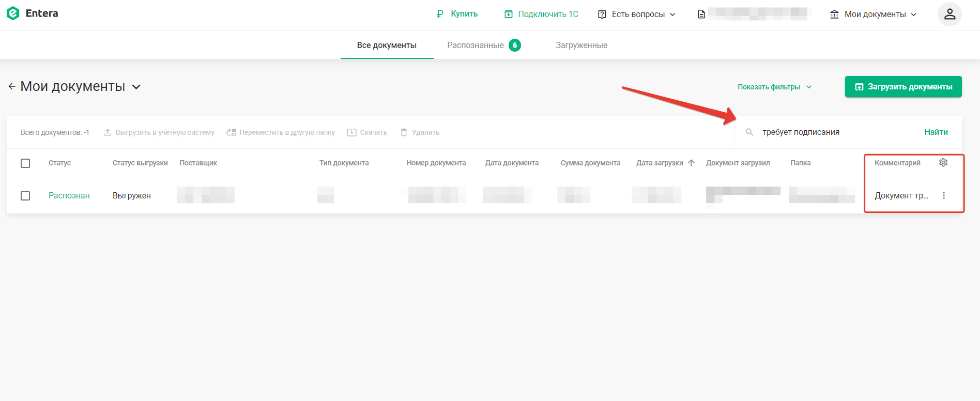Sort by Сумма документа column header
This screenshot has height=401, width=980.
(590, 163)
